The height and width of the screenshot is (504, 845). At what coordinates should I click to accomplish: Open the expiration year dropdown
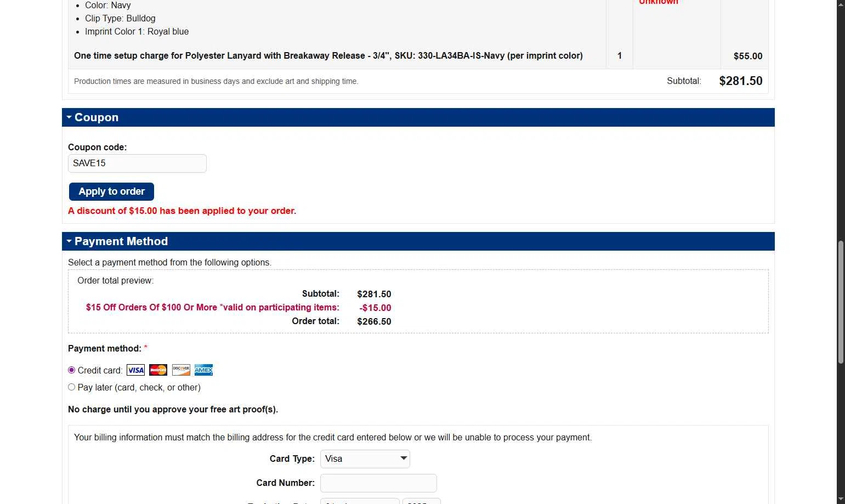421,501
